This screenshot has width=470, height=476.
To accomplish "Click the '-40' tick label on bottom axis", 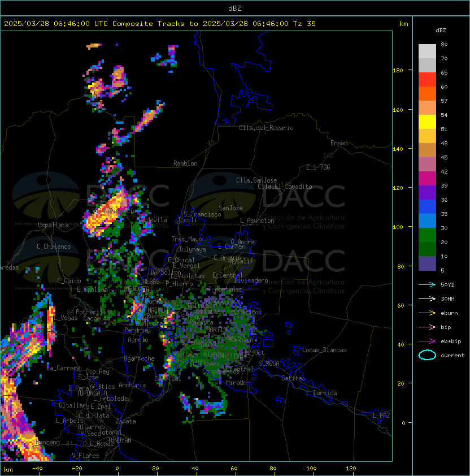I will (x=38, y=469).
